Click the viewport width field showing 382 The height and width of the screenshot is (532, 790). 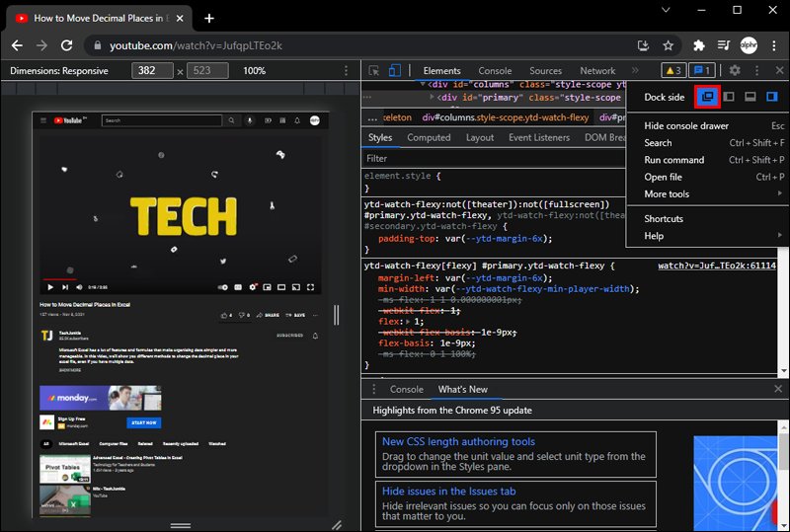153,71
